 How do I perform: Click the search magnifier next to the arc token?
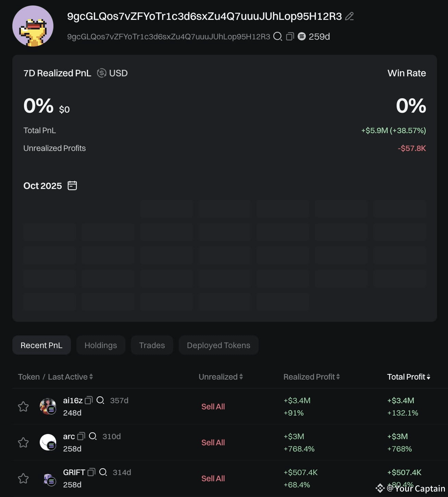tap(92, 437)
